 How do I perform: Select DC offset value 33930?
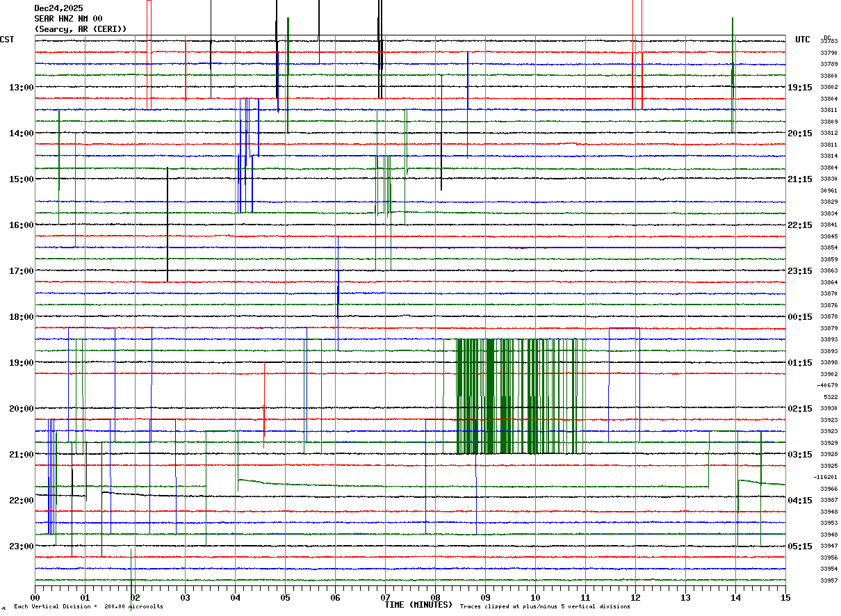click(x=828, y=409)
